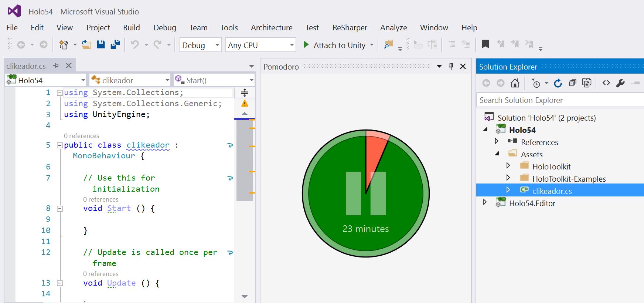Screen dimensions: 644x303
Task: Expand the HoloToolkit folder
Action: pyautogui.click(x=508, y=166)
